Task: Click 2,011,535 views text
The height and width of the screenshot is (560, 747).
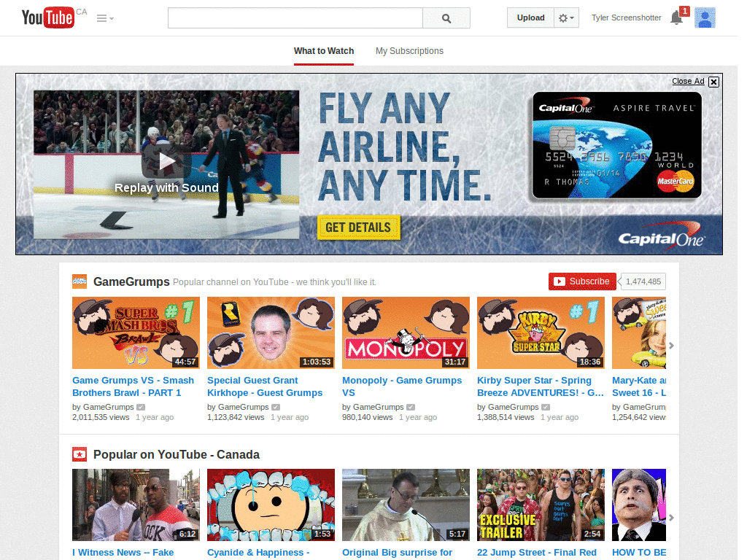Action: [101, 417]
